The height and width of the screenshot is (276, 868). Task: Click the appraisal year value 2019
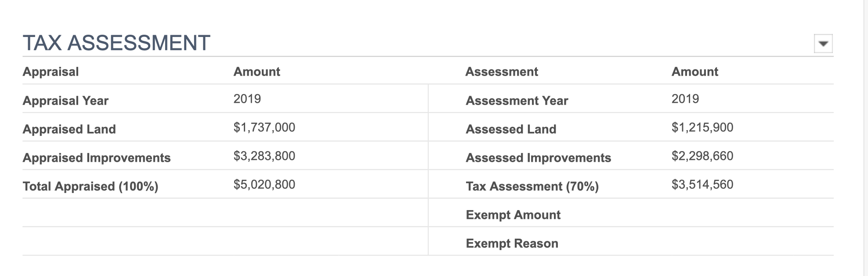pyautogui.click(x=247, y=99)
